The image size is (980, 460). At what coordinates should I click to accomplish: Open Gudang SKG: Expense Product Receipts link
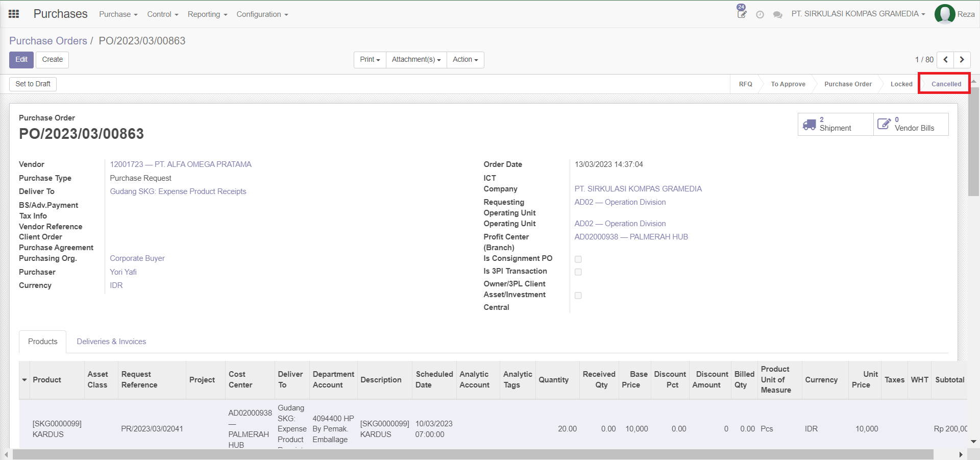[x=178, y=191]
